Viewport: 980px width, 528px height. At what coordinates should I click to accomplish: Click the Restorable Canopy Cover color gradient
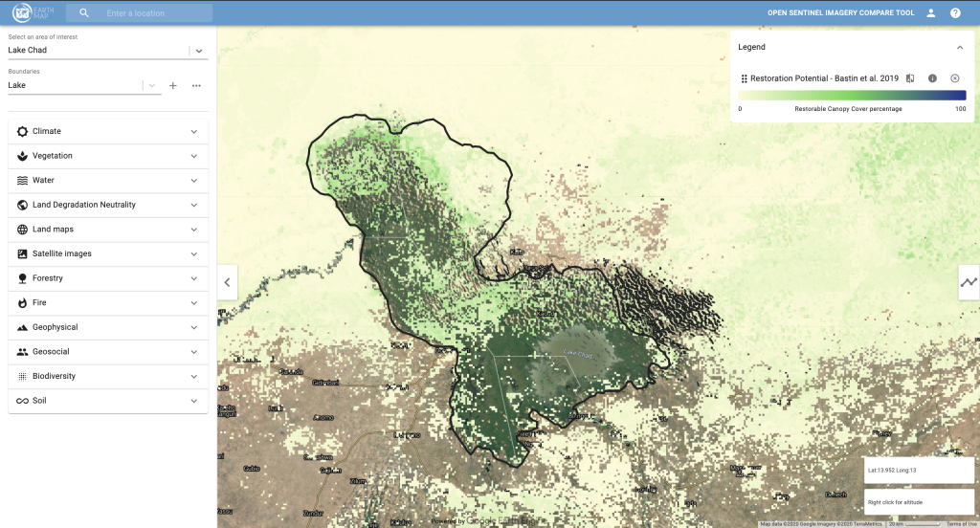(x=852, y=96)
